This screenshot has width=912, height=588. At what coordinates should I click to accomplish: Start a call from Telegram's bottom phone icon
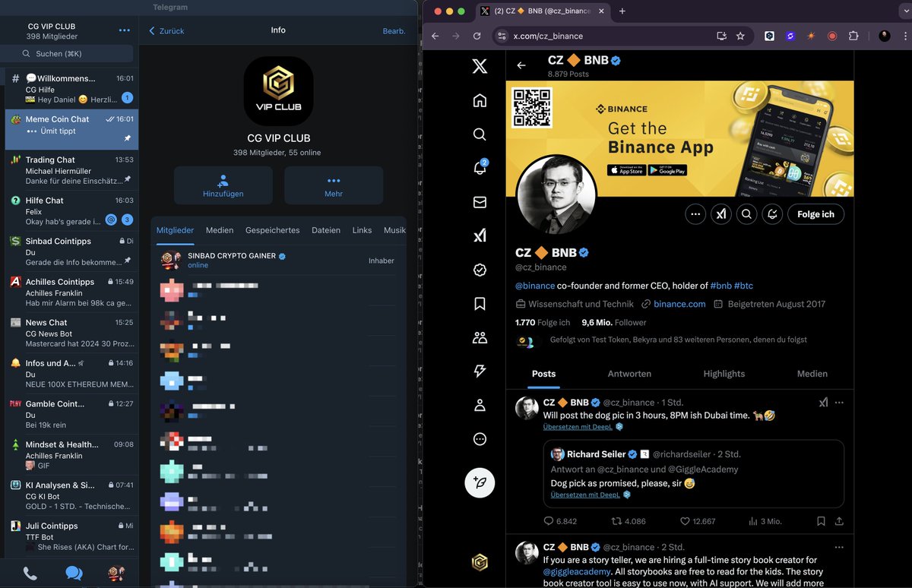tap(30, 573)
